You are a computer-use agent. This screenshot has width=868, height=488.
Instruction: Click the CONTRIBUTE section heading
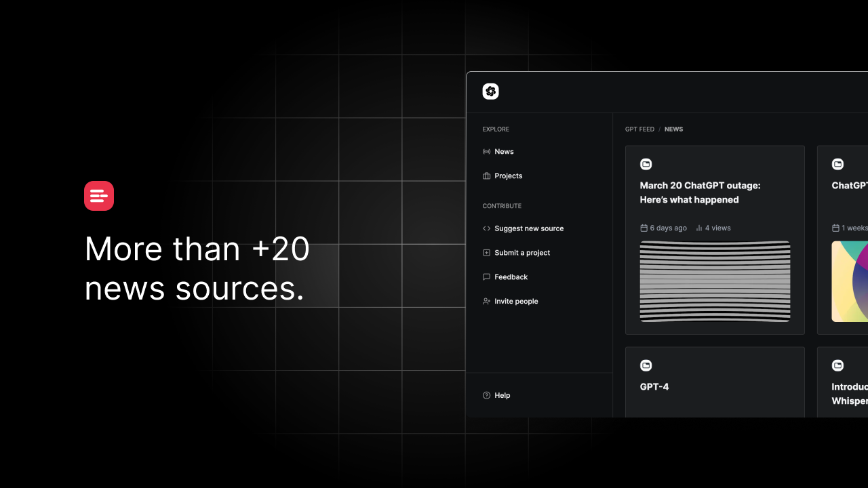point(502,206)
